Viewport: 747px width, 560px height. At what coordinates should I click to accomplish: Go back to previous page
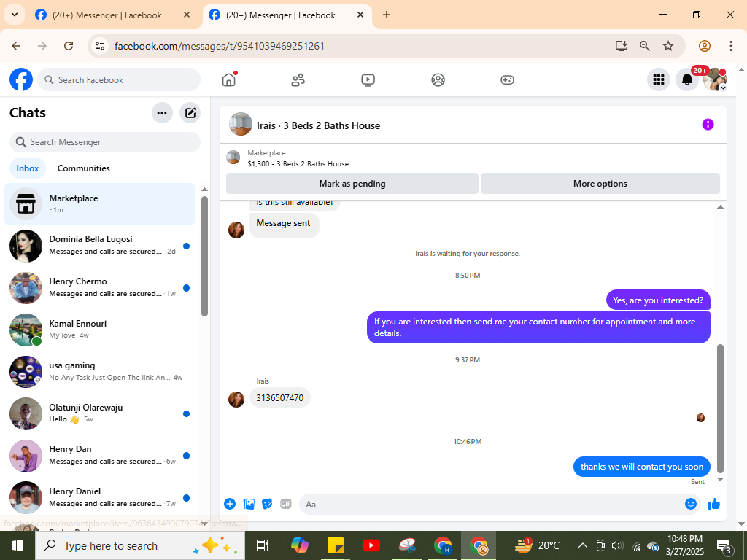coord(16,46)
